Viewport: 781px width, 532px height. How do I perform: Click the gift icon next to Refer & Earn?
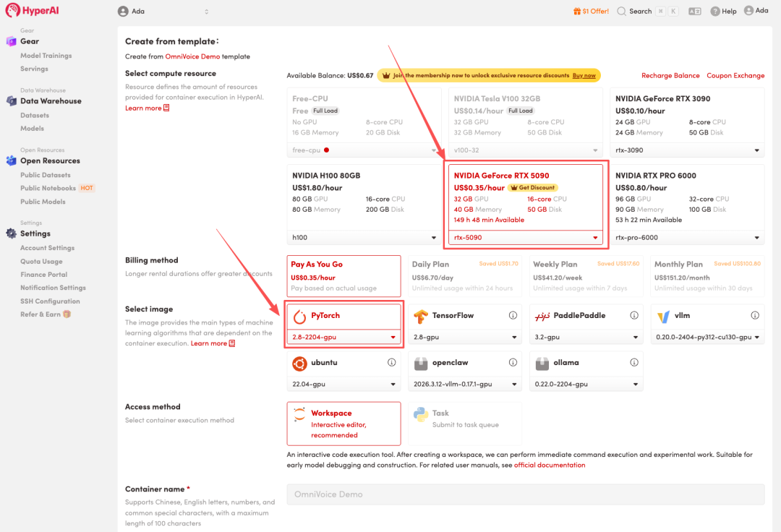[67, 314]
